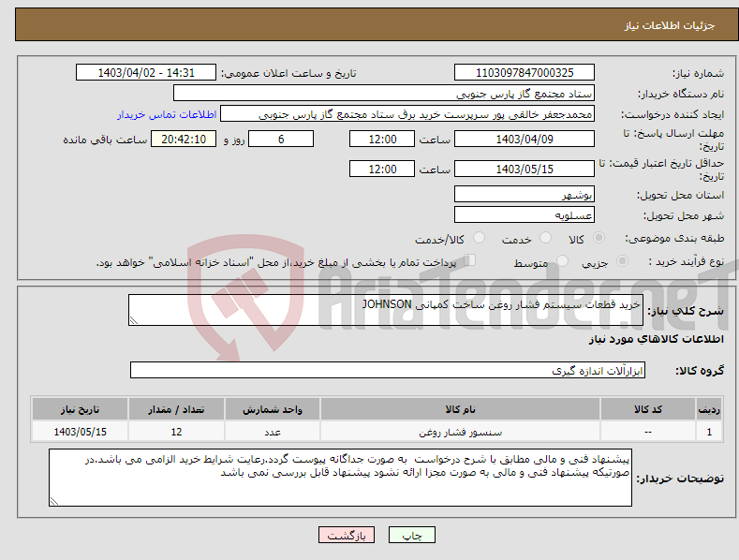This screenshot has height=560, width=739.
Task: Click the شرح کلی نیاز label
Action: point(686,311)
